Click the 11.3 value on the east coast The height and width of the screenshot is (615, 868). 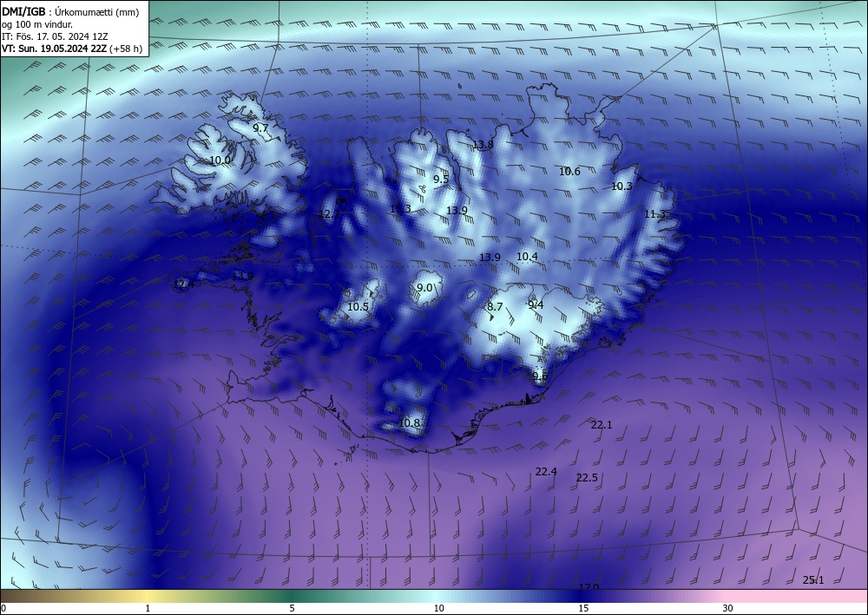click(654, 214)
